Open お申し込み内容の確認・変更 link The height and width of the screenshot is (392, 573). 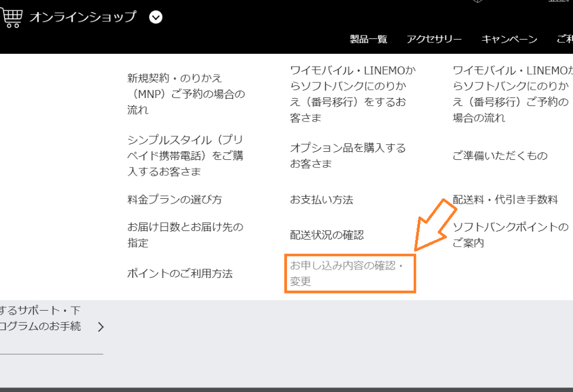pos(347,273)
